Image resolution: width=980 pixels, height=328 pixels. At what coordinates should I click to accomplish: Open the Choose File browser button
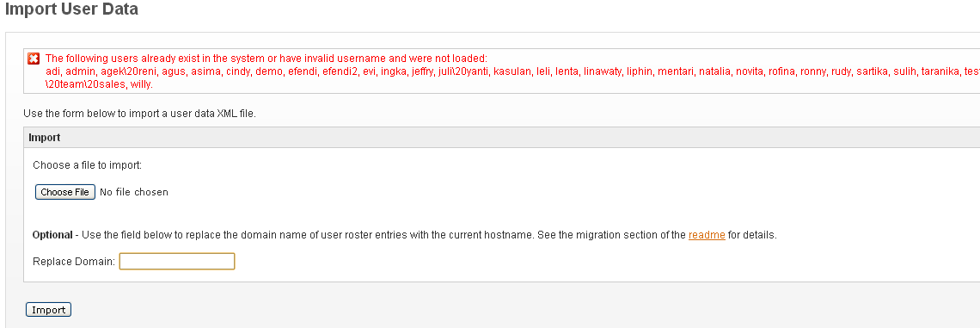pyautogui.click(x=65, y=192)
